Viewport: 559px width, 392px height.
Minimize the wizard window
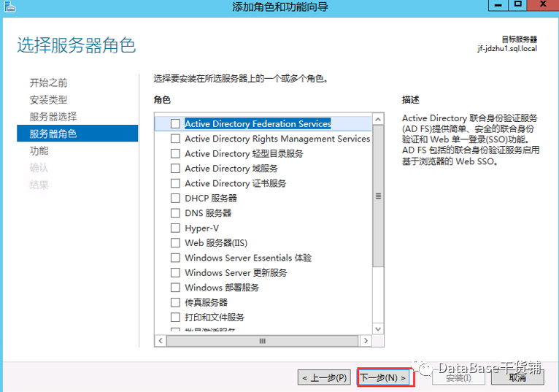498,5
